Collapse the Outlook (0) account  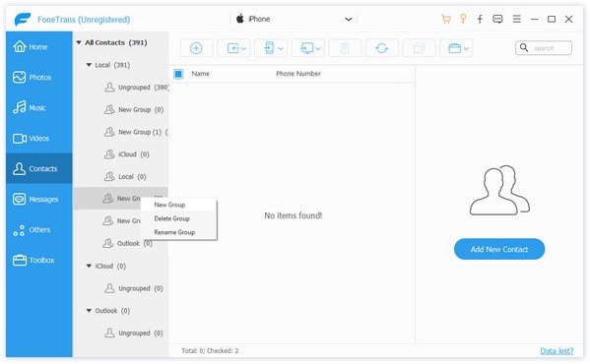(89, 311)
